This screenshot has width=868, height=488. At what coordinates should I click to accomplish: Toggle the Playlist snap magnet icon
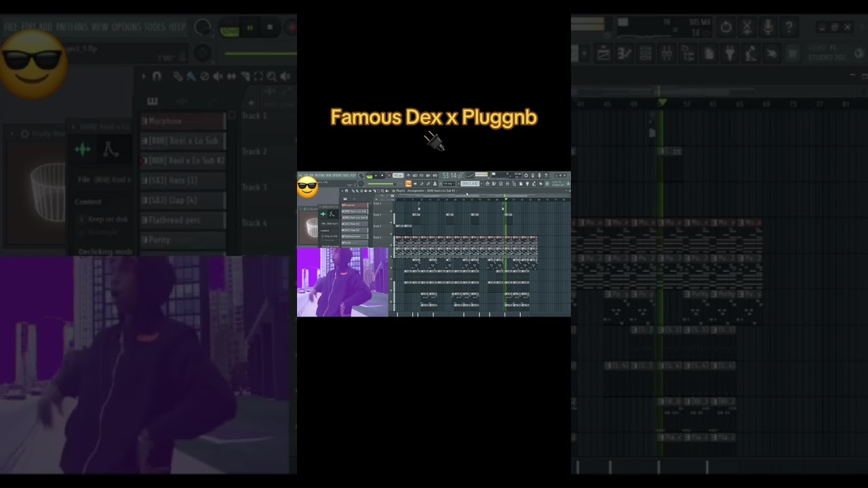[347, 190]
